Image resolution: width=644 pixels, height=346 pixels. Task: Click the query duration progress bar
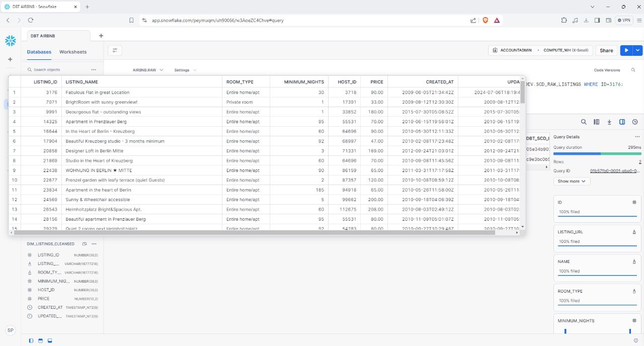[597, 153]
